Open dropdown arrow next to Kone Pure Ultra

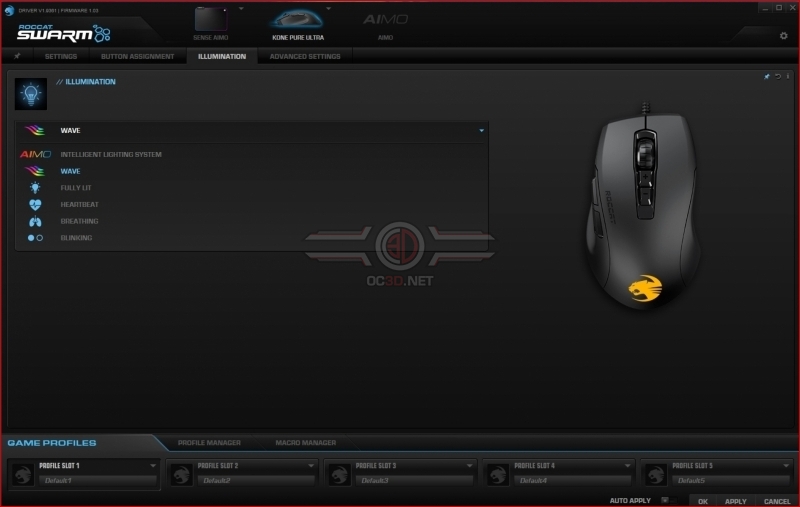pos(329,9)
